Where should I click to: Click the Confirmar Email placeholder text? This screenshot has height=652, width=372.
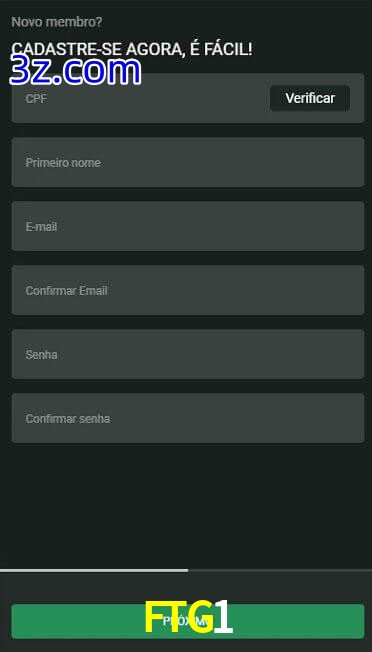(67, 291)
